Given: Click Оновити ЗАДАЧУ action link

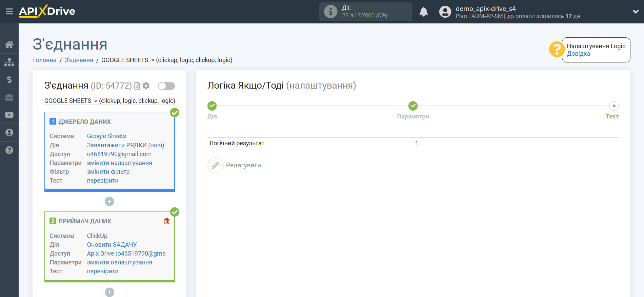Looking at the screenshot, I should 112,245.
